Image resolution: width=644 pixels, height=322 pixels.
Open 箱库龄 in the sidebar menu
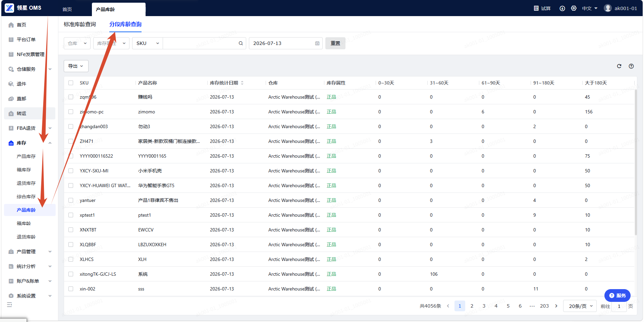[24, 223]
